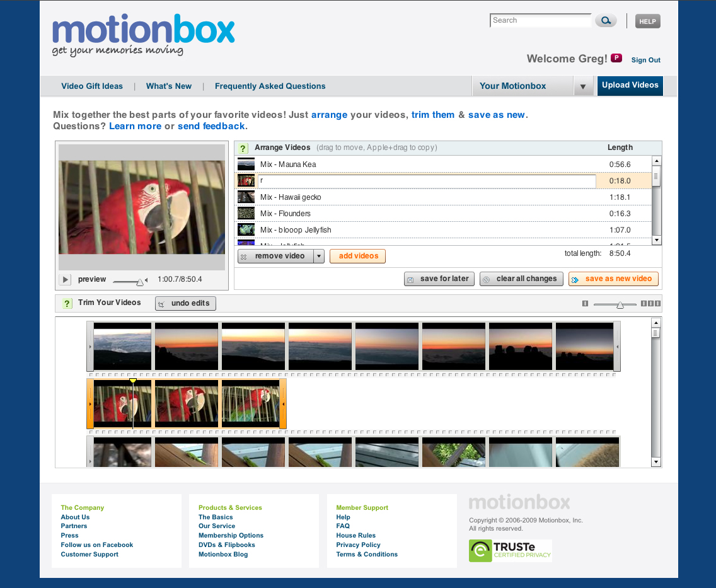This screenshot has height=588, width=716.
Task: Open Membership Options footer link
Action: pyautogui.click(x=231, y=536)
